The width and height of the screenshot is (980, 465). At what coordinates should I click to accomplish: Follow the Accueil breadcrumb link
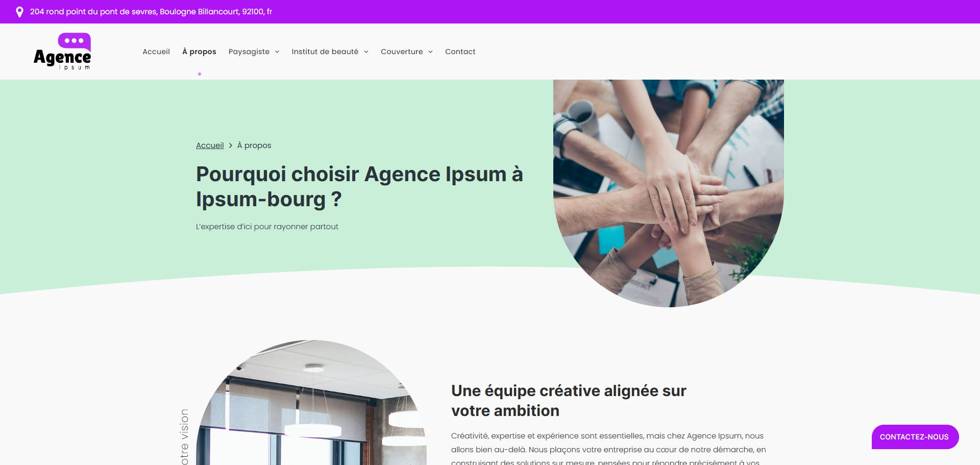coord(210,145)
